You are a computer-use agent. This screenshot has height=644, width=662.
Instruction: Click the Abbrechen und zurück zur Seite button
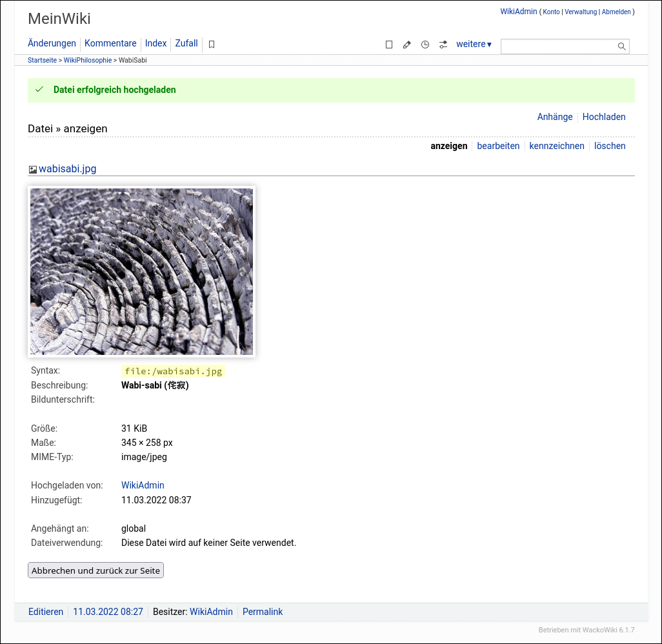click(x=95, y=570)
